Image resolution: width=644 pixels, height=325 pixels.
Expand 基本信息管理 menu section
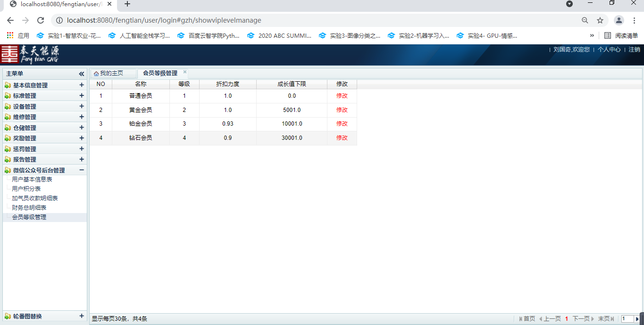coord(82,85)
